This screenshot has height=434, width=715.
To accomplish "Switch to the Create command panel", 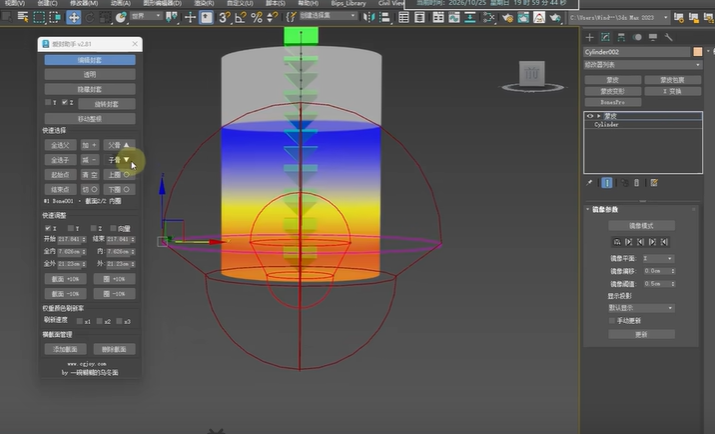I will click(x=590, y=37).
